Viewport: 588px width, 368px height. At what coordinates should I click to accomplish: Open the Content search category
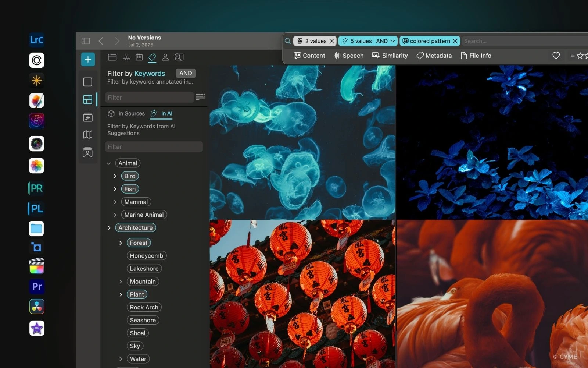[x=309, y=56]
